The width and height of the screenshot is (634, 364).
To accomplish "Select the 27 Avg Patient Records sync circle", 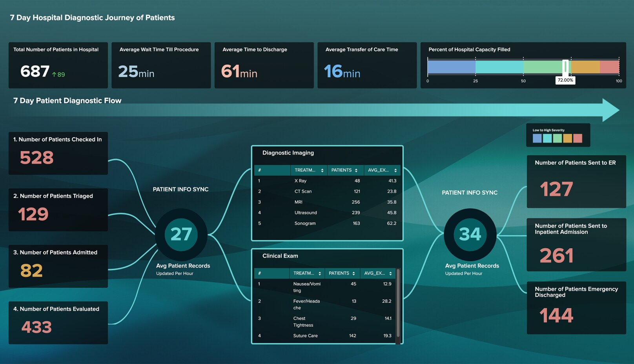I will click(181, 234).
